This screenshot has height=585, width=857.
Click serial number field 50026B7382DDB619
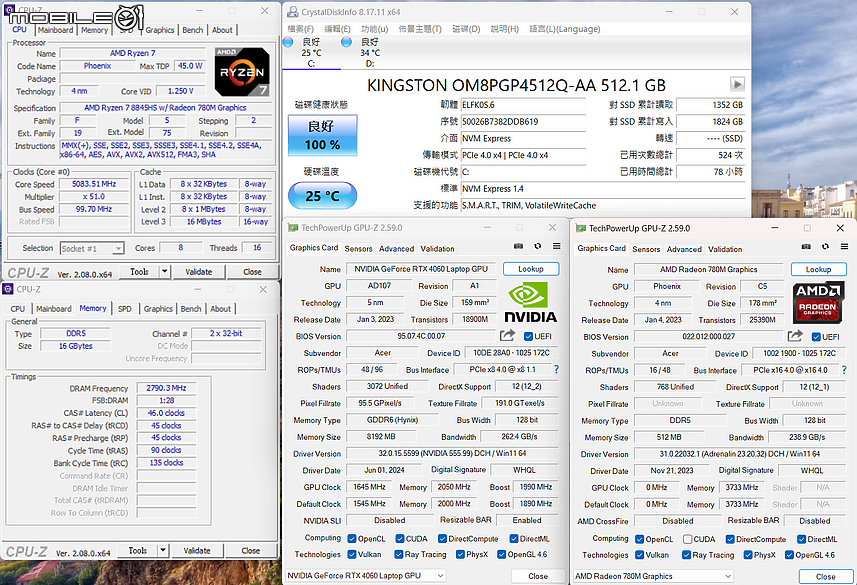(523, 121)
